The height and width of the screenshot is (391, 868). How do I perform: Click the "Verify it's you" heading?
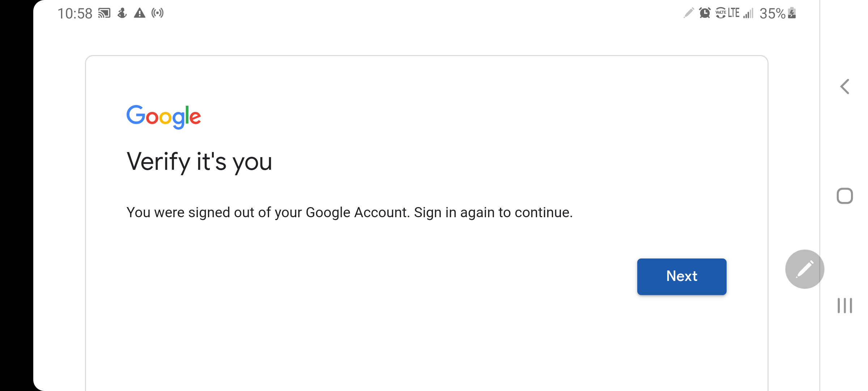pos(199,161)
